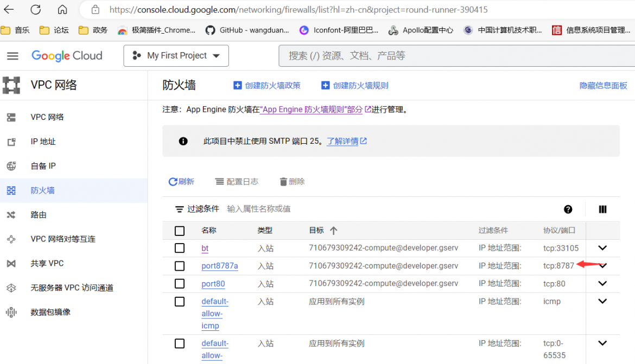Image resolution: width=635 pixels, height=364 pixels.
Task: Open the bt rule link
Action: tap(205, 248)
